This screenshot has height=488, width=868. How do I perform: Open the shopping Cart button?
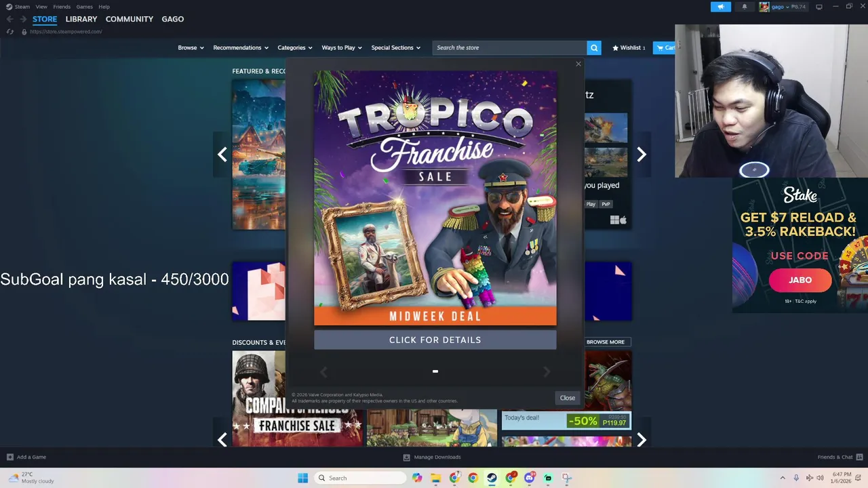pos(664,47)
